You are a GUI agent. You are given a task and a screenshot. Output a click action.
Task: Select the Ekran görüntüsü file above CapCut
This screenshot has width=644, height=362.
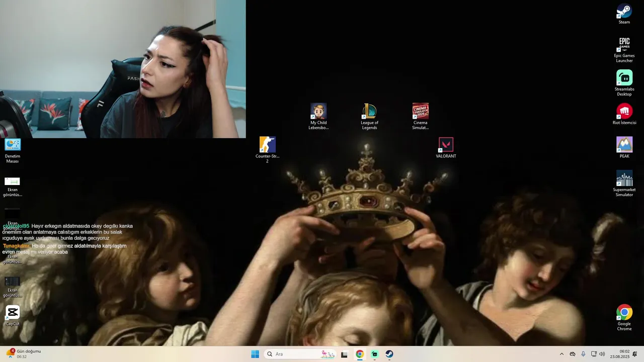[x=13, y=287]
